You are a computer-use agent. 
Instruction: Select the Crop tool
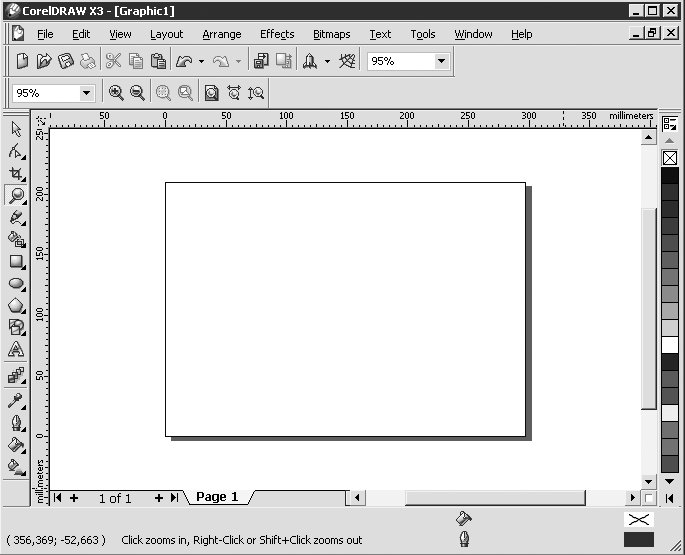(16, 173)
